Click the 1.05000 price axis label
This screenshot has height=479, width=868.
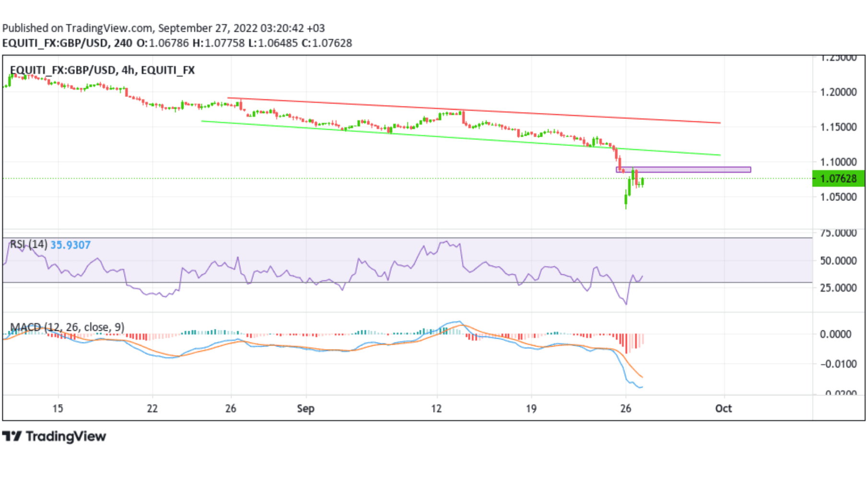click(x=838, y=197)
